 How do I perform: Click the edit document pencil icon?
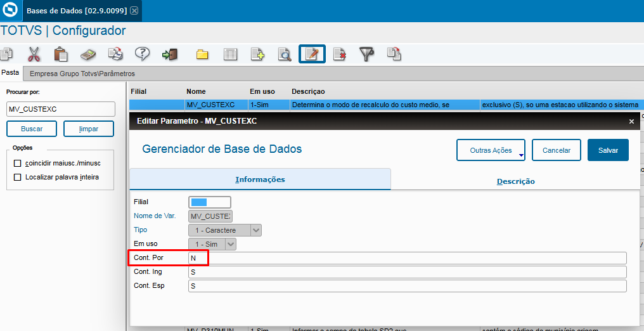pos(312,54)
